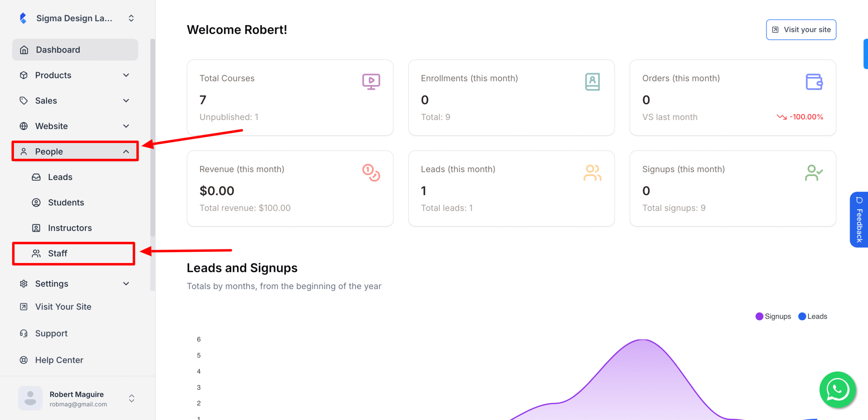The image size is (868, 420).
Task: Click the Orders wallet icon
Action: [814, 82]
